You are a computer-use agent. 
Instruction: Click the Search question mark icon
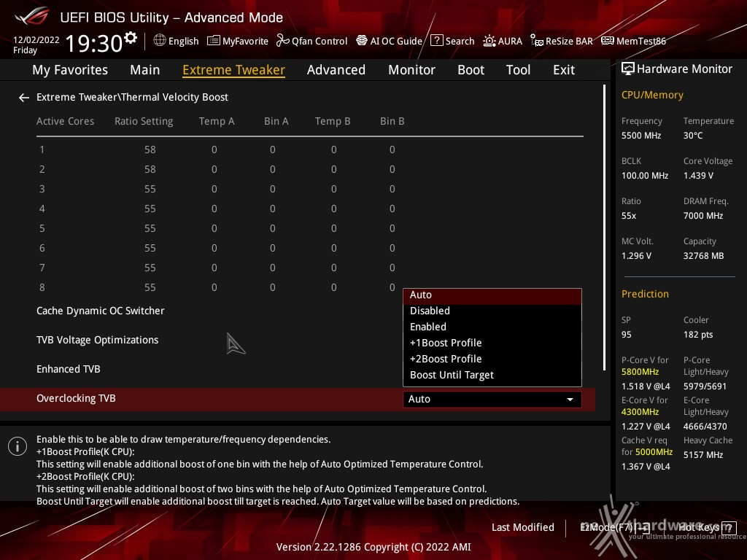pos(436,41)
